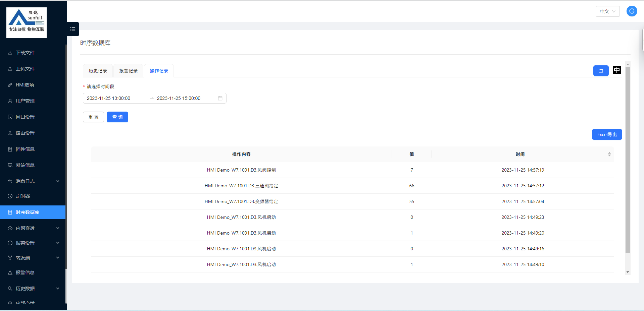The height and width of the screenshot is (311, 644).
Task: Expand the 内网穿透 submenu
Action: click(x=33, y=228)
